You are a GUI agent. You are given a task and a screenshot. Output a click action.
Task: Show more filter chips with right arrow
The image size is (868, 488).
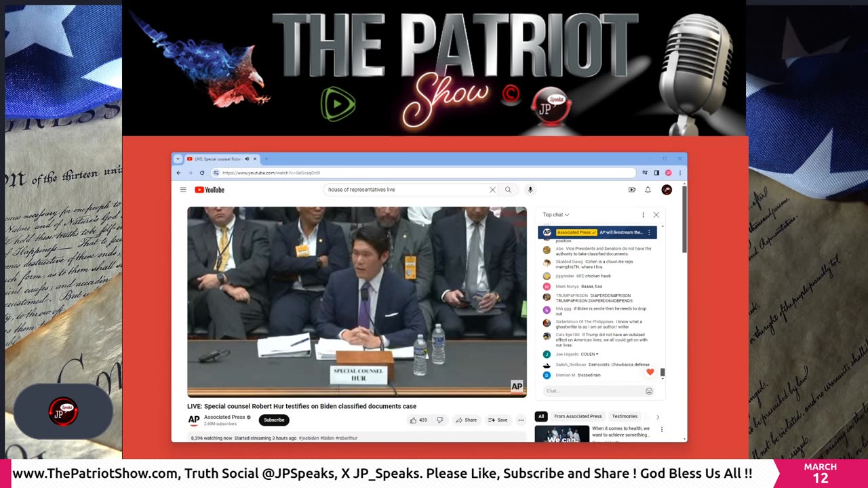click(657, 417)
